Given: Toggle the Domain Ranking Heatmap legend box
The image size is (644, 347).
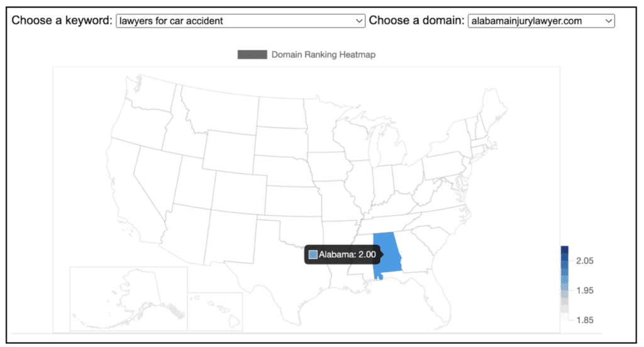Looking at the screenshot, I should (x=252, y=55).
